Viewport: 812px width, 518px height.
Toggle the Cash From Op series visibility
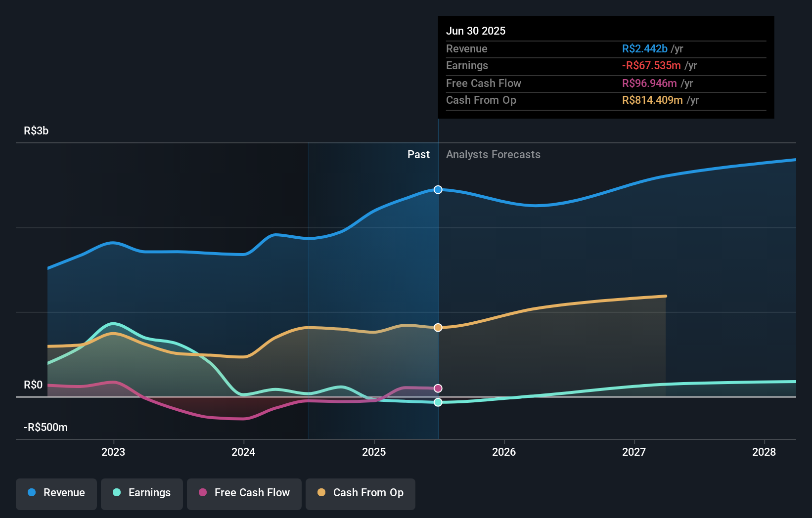[x=360, y=493]
